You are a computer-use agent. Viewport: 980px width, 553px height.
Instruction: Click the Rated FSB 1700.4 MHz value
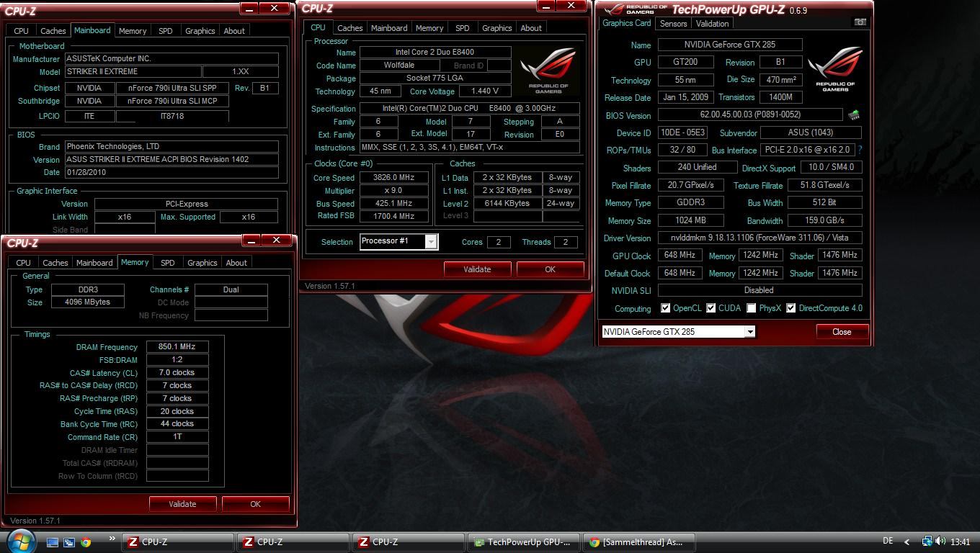393,216
